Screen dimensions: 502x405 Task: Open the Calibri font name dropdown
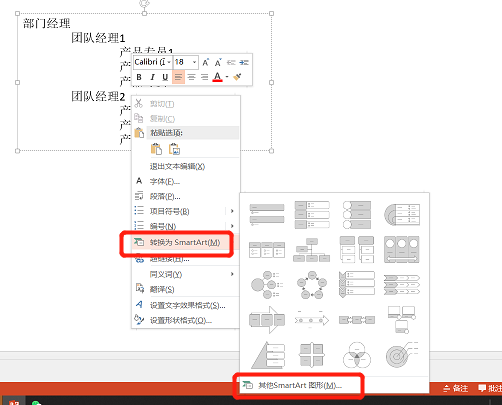coord(153,62)
